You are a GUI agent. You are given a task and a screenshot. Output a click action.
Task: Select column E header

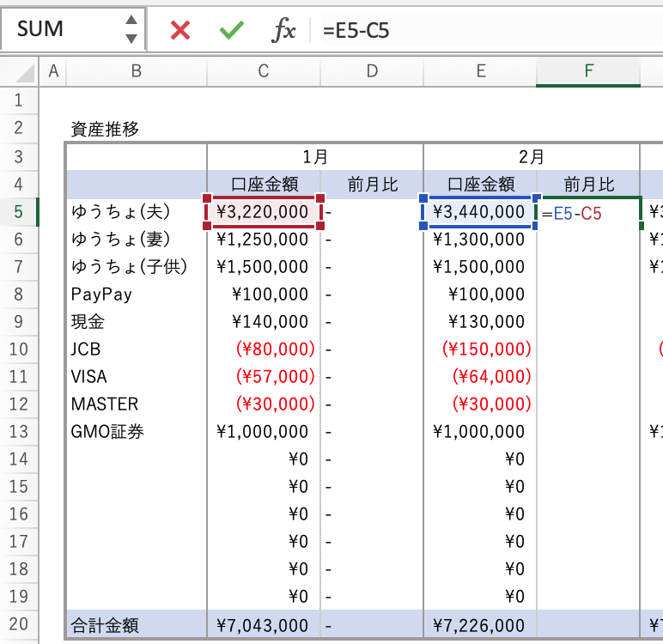click(x=480, y=72)
